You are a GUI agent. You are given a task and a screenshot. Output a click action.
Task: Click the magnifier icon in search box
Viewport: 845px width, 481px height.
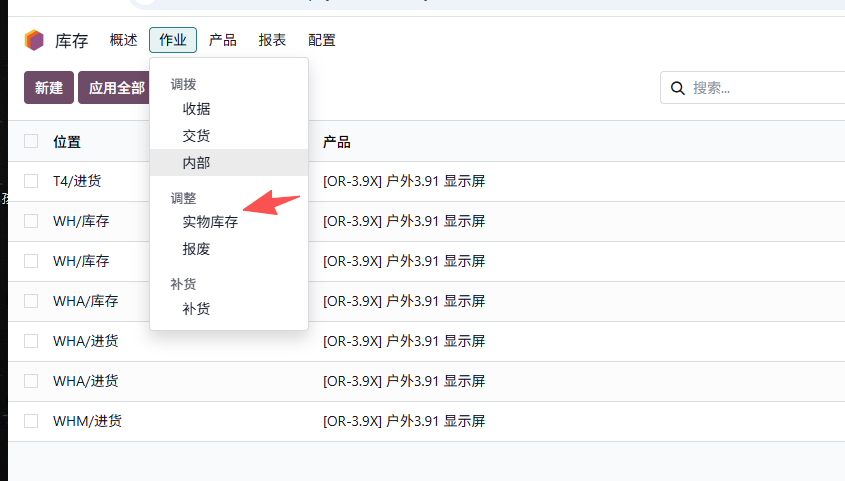(x=678, y=88)
